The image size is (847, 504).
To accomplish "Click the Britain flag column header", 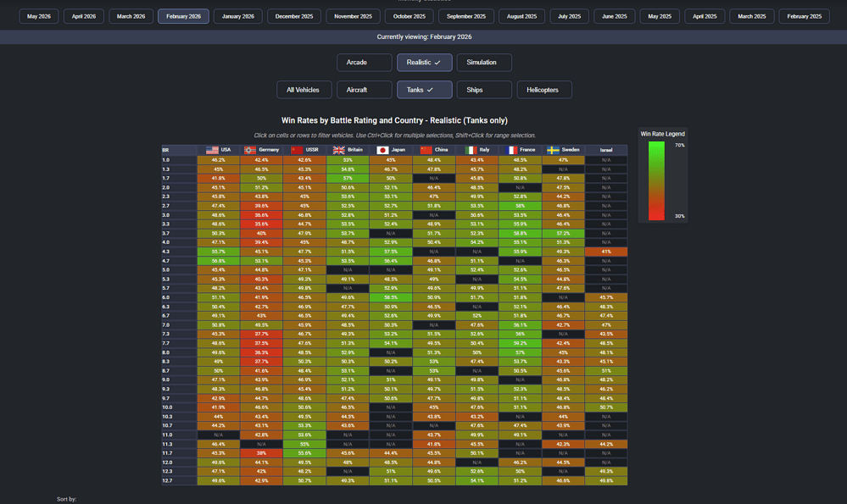I will tap(348, 150).
